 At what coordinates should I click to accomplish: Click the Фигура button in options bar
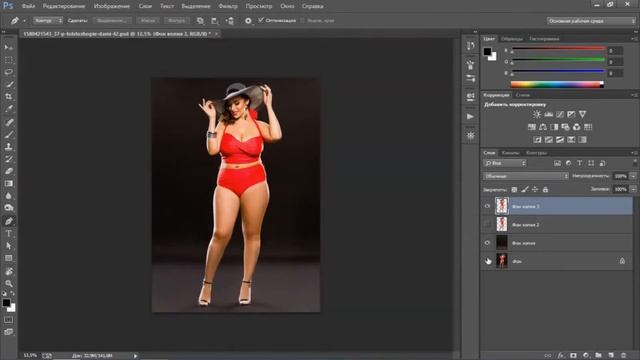point(176,20)
